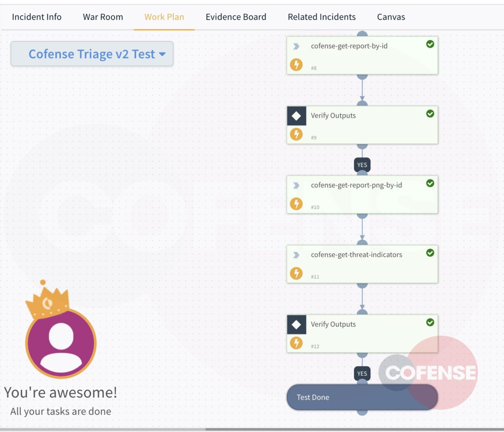Click the Test Done end node

point(362,397)
